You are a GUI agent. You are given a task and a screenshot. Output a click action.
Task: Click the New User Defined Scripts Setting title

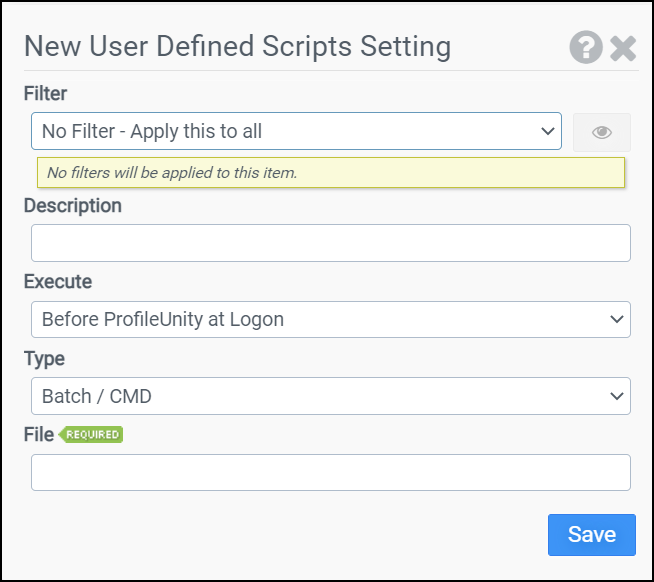[x=237, y=46]
